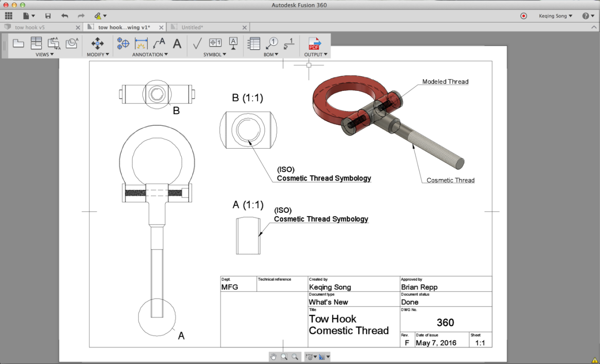Select the Balloon tool

pos(271,44)
